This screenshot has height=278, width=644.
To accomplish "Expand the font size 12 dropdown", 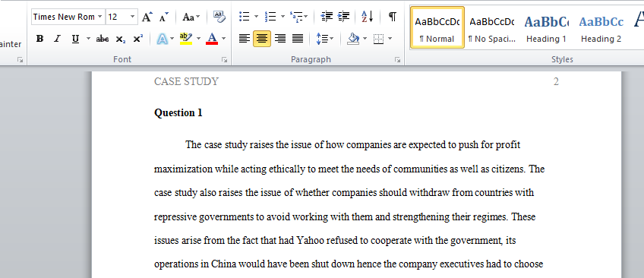I will pyautogui.click(x=132, y=17).
